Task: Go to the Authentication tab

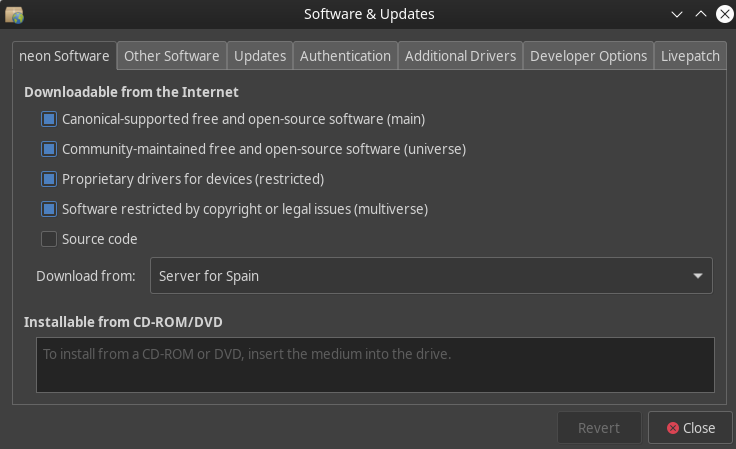Action: click(x=345, y=56)
